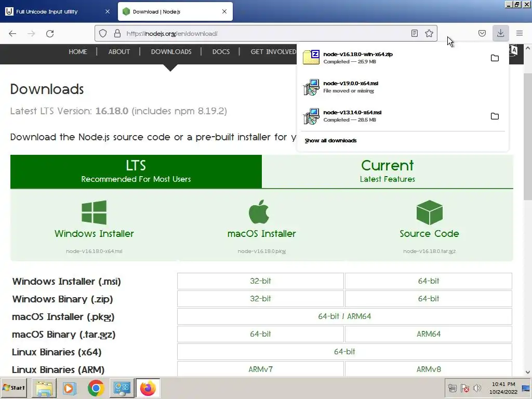Open the Action Center flag tray icon
The width and height of the screenshot is (532, 399).
pyautogui.click(x=465, y=388)
